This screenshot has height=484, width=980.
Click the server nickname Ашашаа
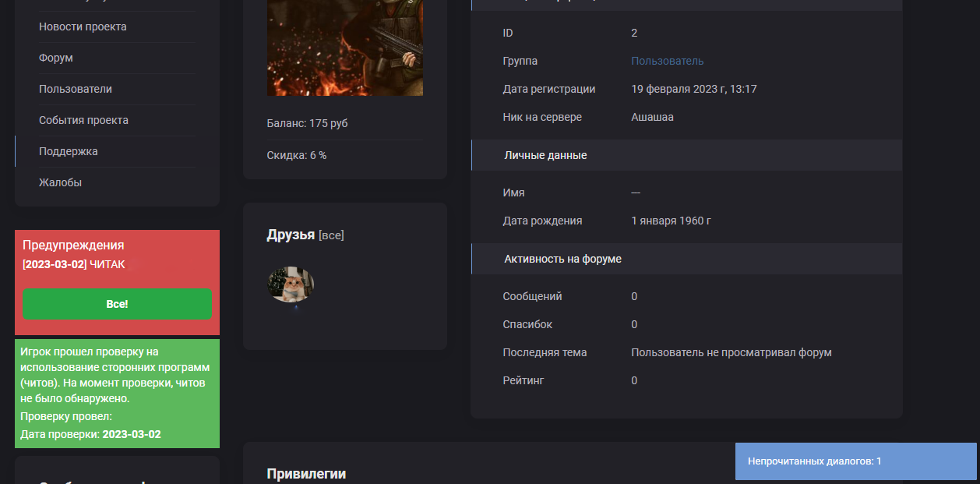pyautogui.click(x=652, y=117)
